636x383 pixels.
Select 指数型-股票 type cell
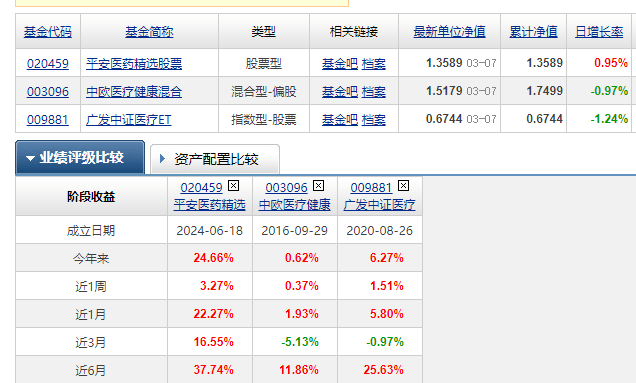click(x=264, y=119)
